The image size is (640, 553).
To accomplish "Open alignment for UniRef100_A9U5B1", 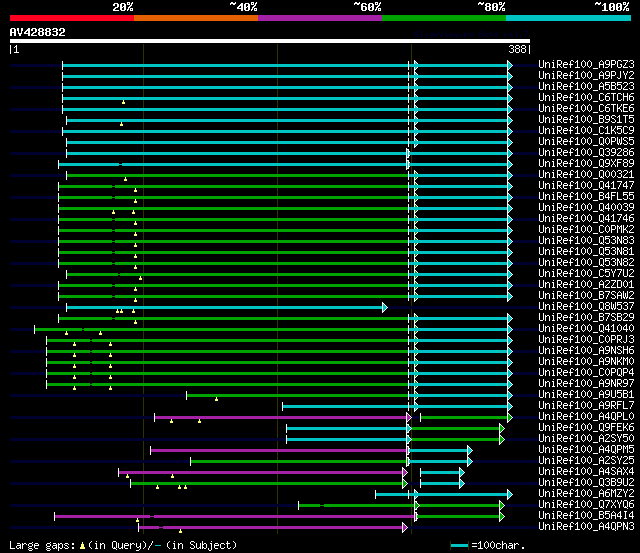I will coord(586,395).
